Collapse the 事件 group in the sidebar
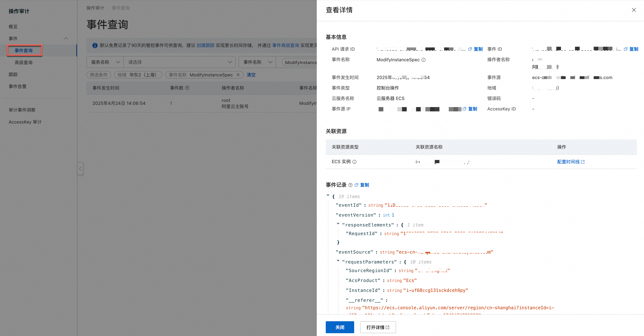This screenshot has height=336, width=644. tap(66, 38)
